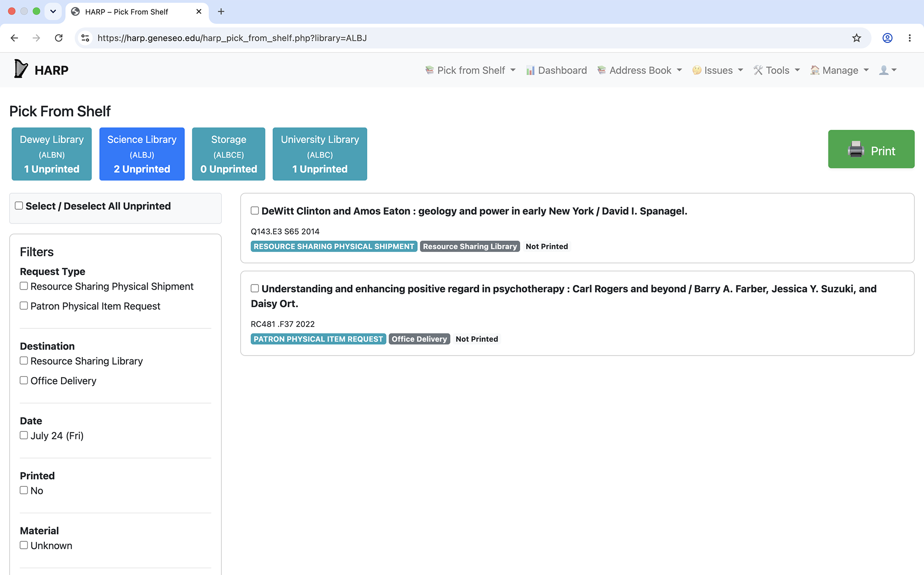Click the HARP harp logo icon
The image size is (924, 575).
coord(21,69)
